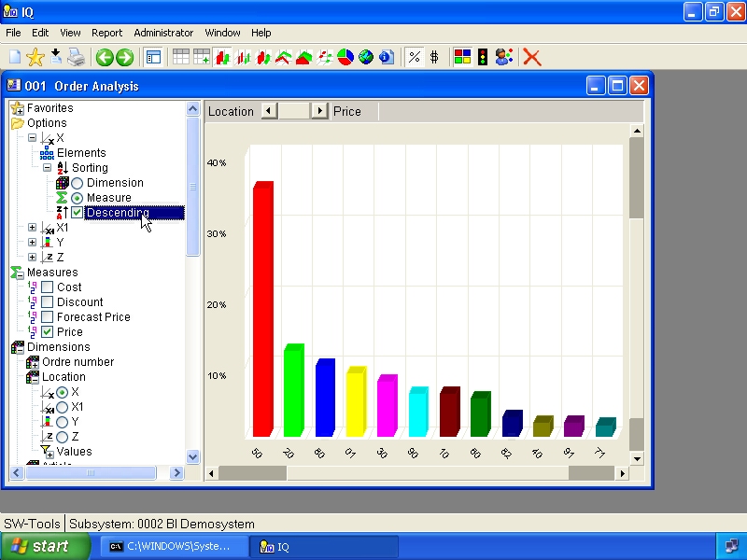Expand the Y options node
This screenshot has height=560, width=747.
coord(32,243)
